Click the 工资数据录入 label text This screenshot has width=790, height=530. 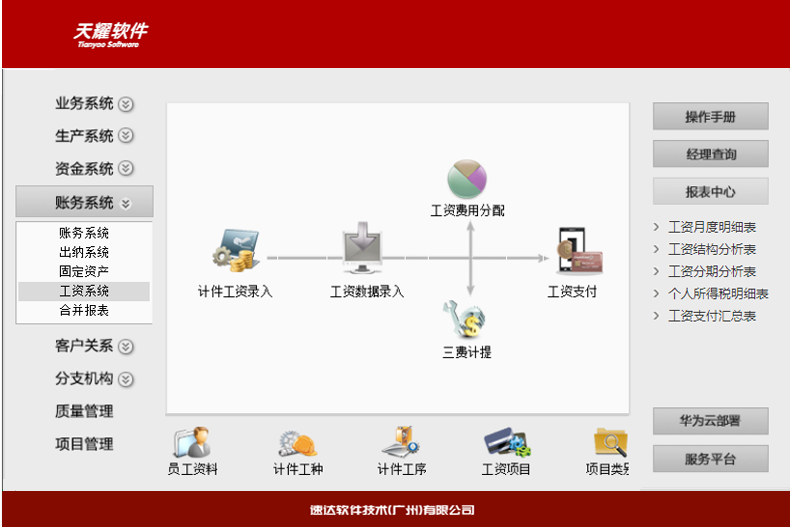click(367, 292)
